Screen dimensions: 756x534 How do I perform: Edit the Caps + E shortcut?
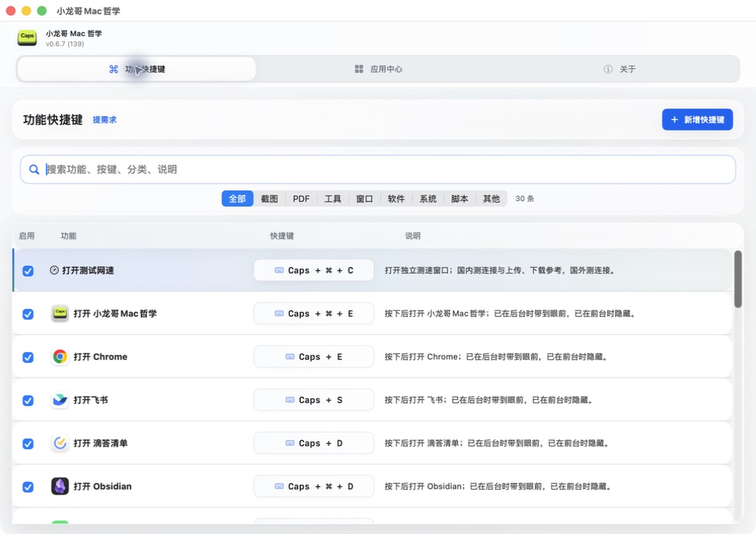[314, 357]
